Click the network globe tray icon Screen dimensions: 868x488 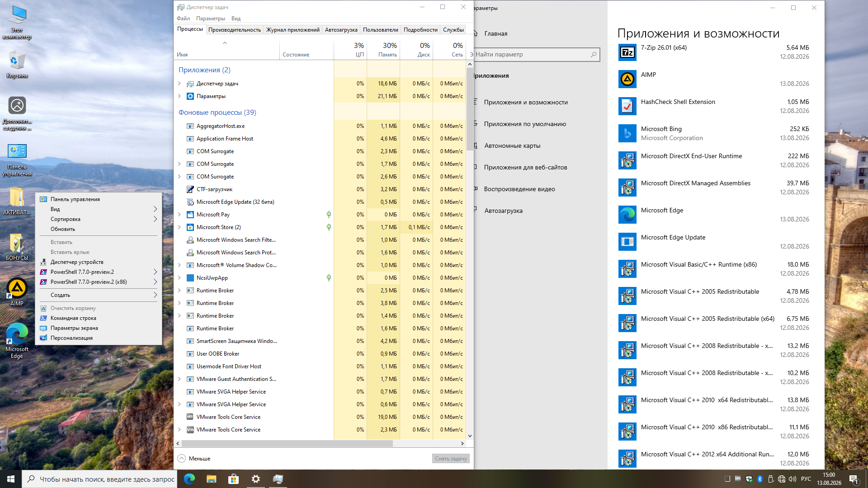click(782, 479)
